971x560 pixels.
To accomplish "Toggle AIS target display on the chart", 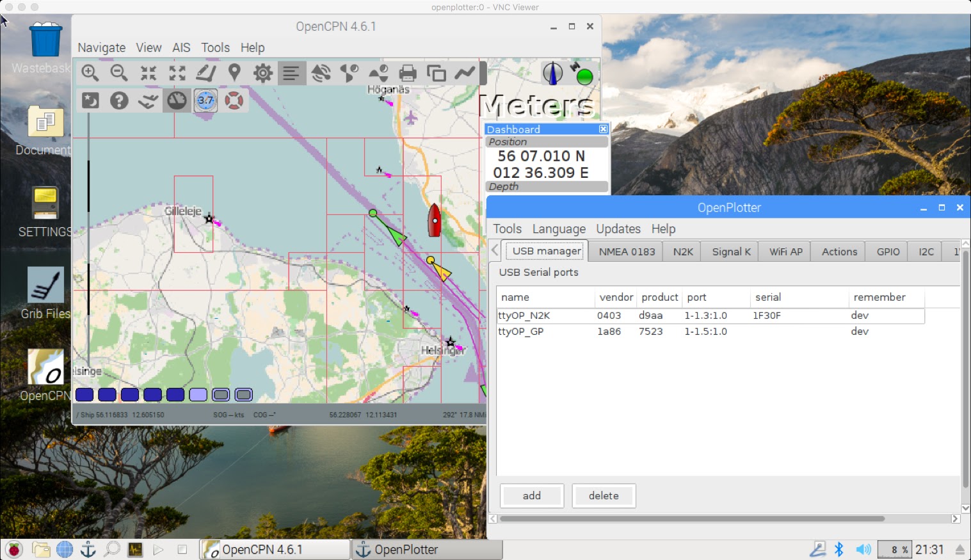I will [x=321, y=72].
